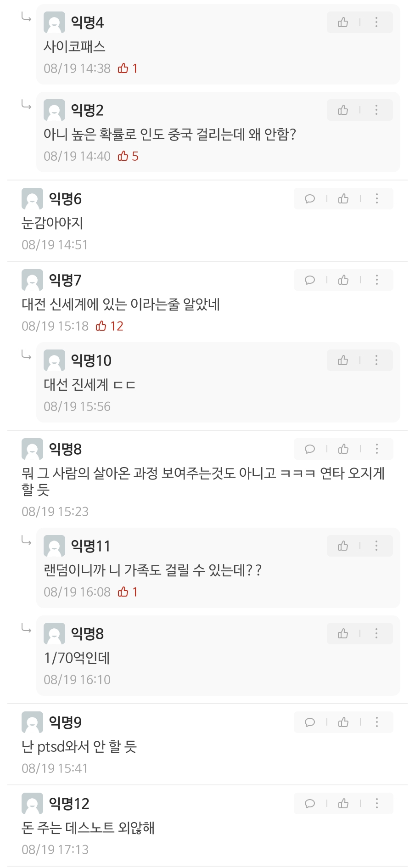Like 익명6's comment
Image resolution: width=415 pixels, height=868 pixels.
pos(343,198)
